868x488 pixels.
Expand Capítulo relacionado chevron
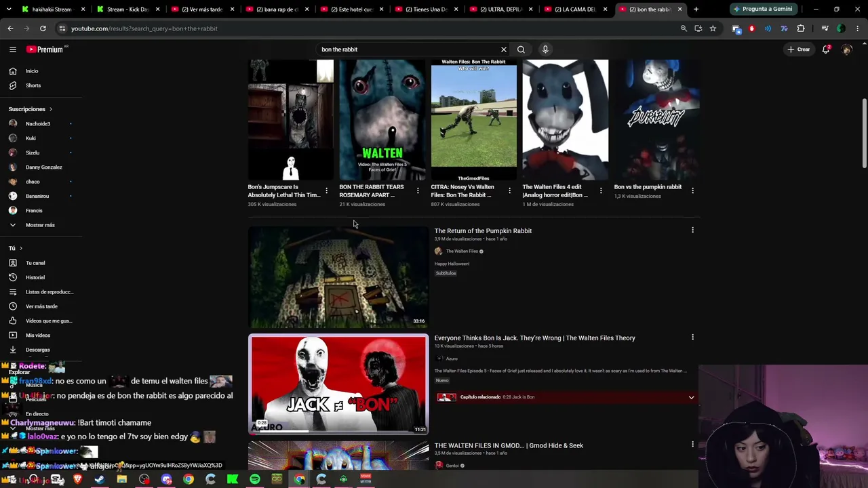[691, 397]
